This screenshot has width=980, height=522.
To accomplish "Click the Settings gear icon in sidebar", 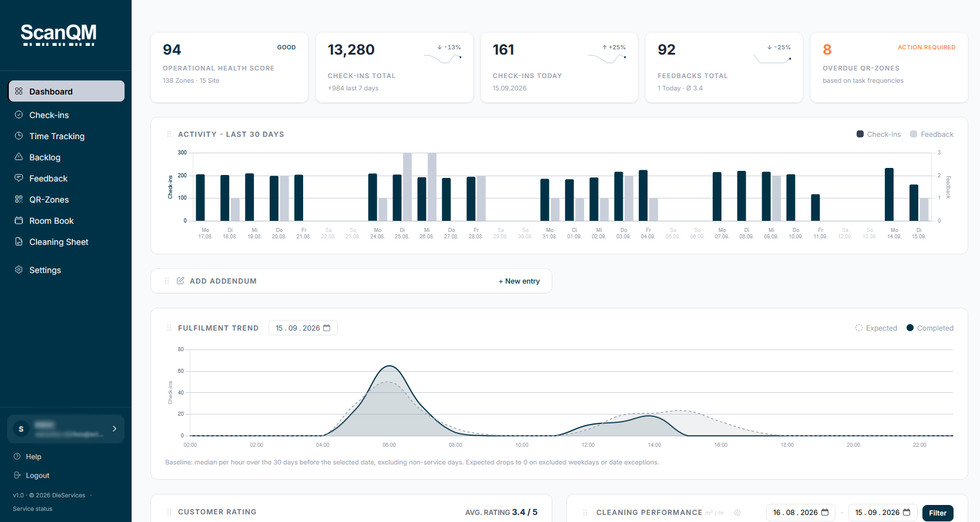I will [x=19, y=270].
